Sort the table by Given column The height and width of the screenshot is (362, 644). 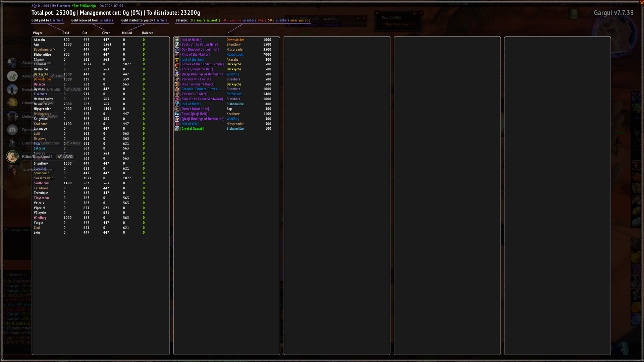106,33
